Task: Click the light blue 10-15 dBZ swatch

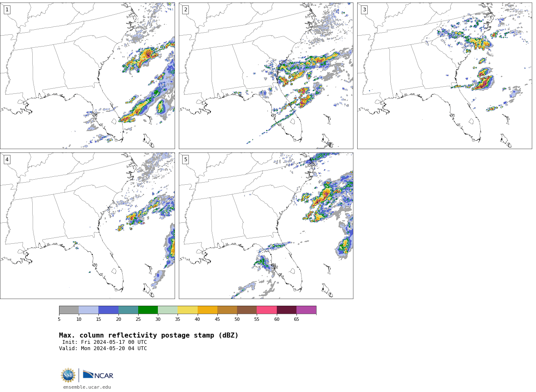Action: pos(88,310)
